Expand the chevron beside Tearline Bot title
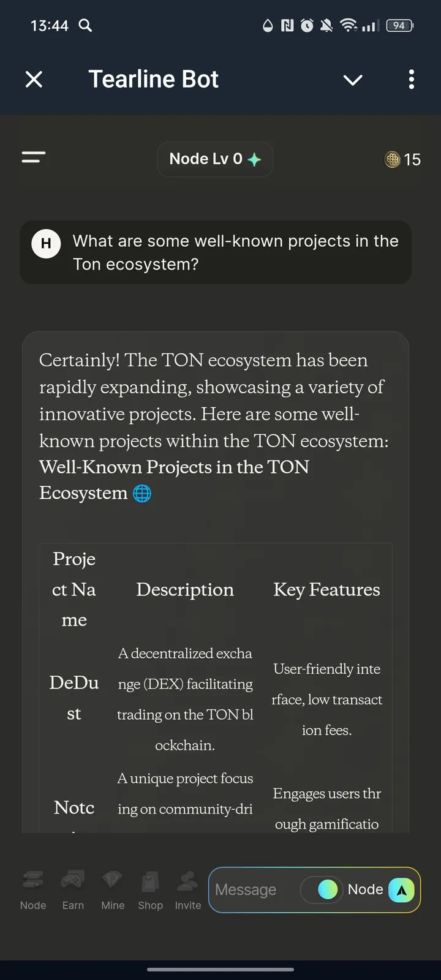Screen dimensions: 441x980 [353, 80]
